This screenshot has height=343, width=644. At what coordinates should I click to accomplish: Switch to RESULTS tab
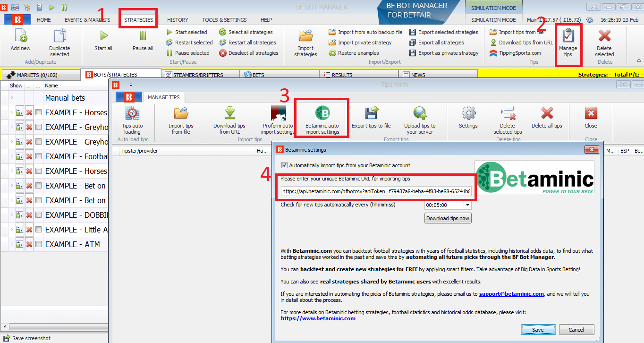click(x=359, y=75)
